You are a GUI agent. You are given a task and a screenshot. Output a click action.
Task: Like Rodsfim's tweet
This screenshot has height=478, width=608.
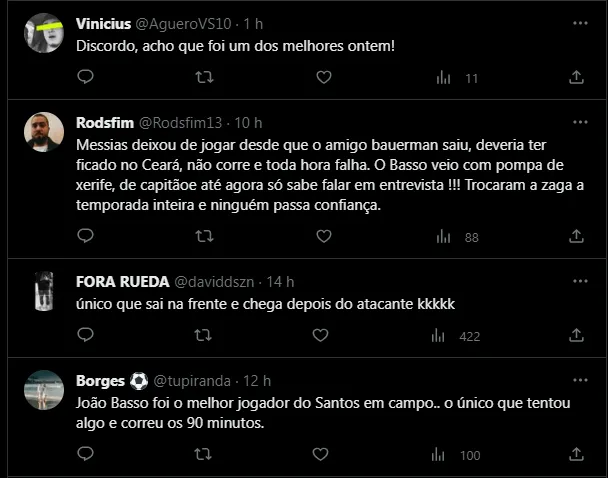pyautogui.click(x=323, y=237)
